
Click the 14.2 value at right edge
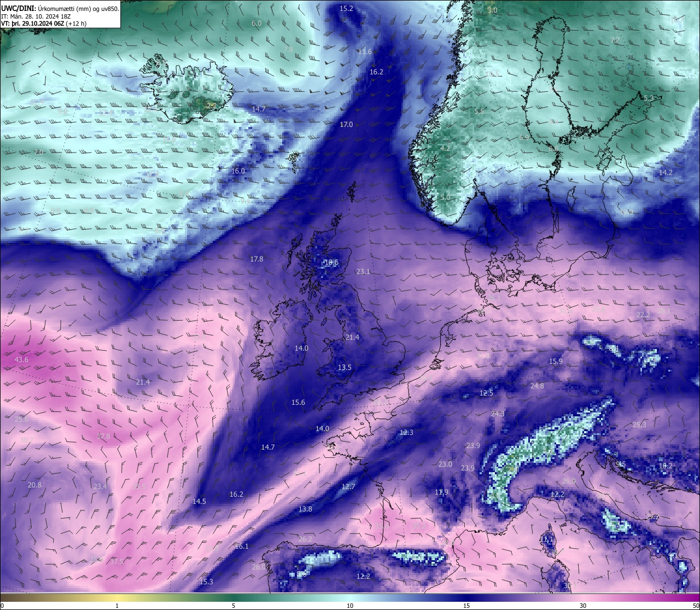[x=666, y=173]
